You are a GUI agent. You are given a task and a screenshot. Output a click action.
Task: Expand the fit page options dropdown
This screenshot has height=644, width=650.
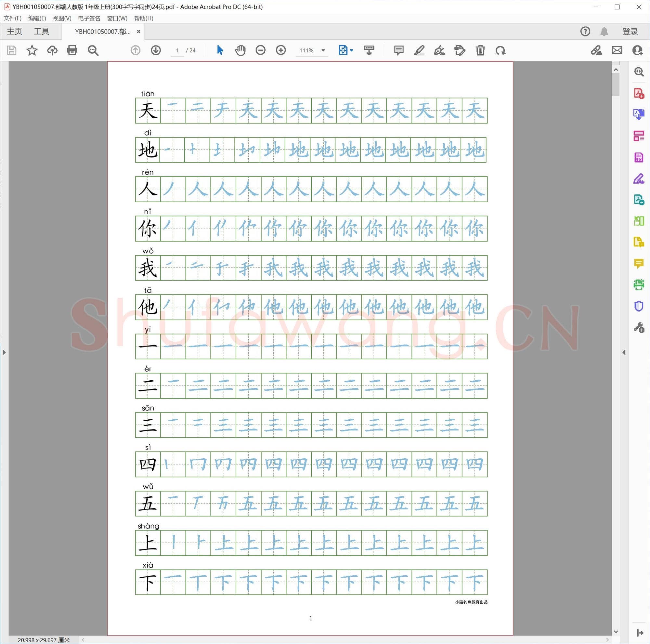[x=352, y=50]
